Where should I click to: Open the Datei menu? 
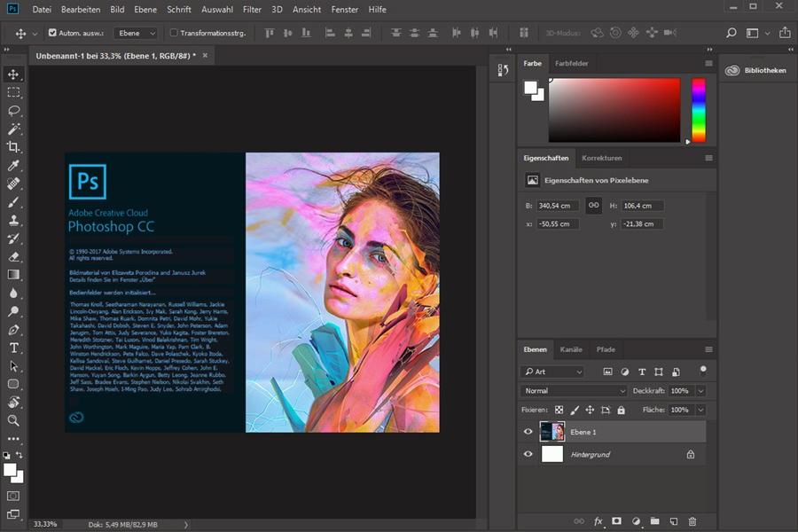pos(42,9)
